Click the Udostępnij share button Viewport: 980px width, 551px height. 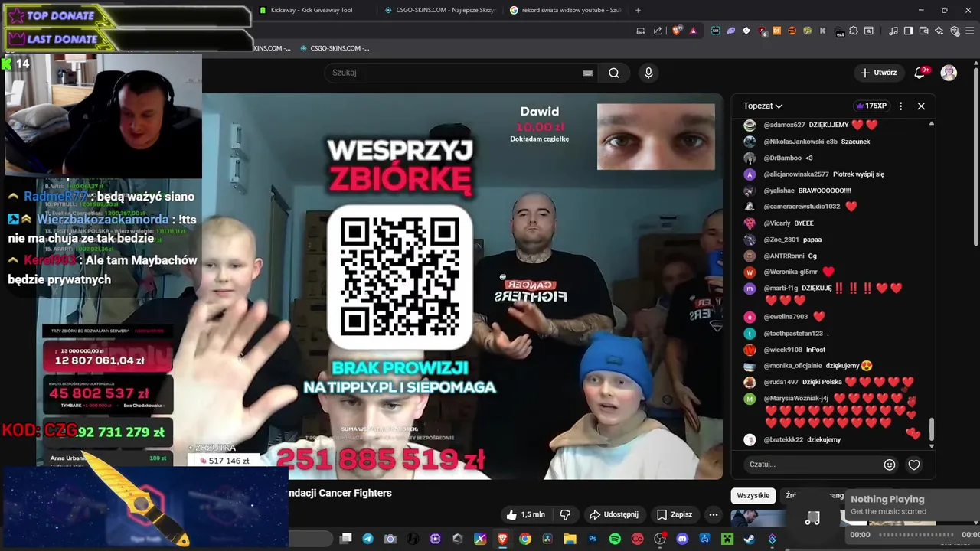pyautogui.click(x=613, y=514)
